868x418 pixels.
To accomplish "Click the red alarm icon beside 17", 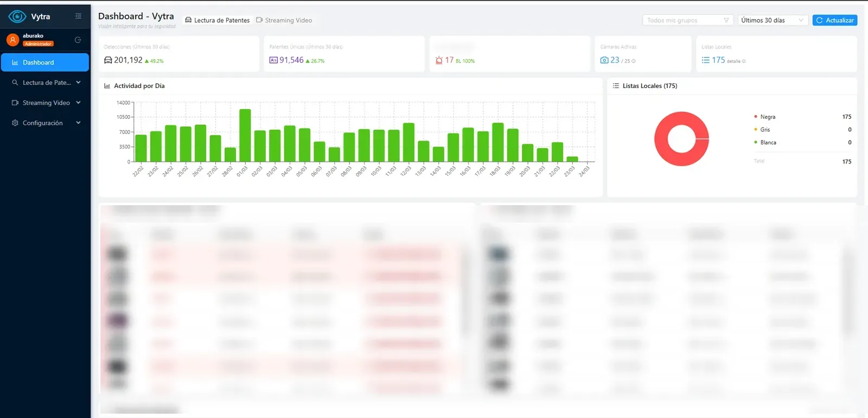I will 439,60.
